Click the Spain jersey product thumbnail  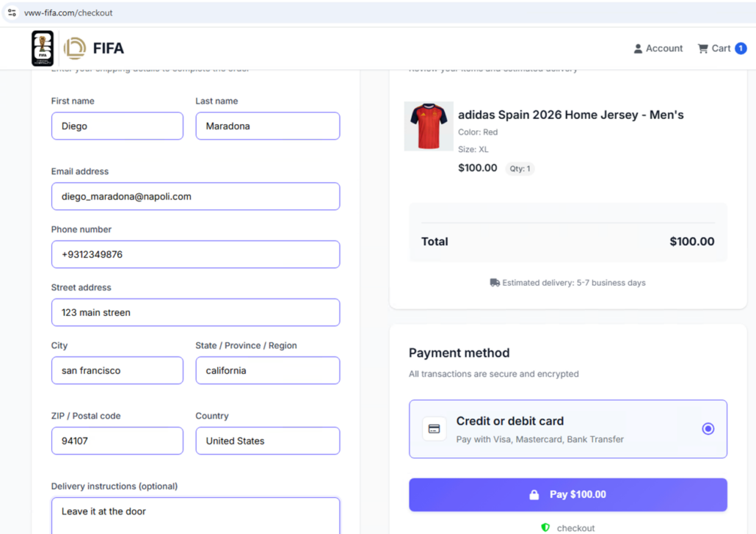coord(429,126)
